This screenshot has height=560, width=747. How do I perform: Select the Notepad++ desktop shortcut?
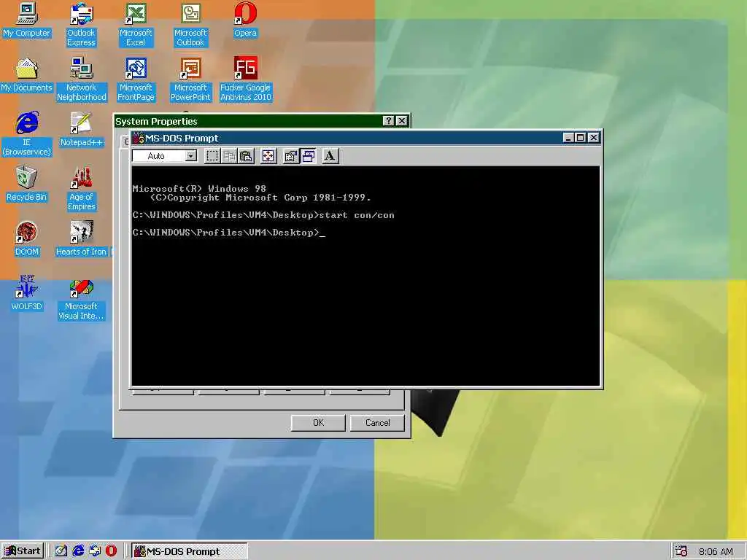pos(82,130)
